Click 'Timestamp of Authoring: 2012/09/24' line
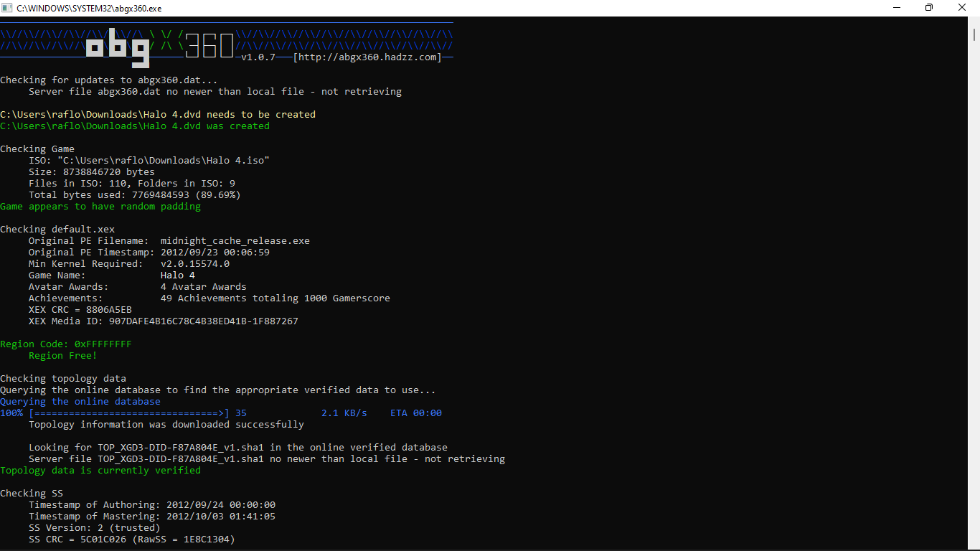This screenshot has width=980, height=551. pyautogui.click(x=152, y=505)
